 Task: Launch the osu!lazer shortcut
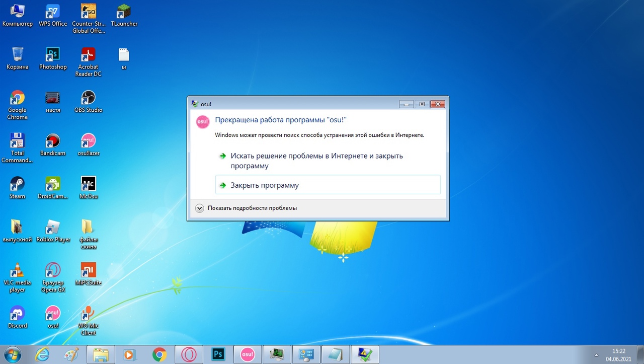[88, 144]
